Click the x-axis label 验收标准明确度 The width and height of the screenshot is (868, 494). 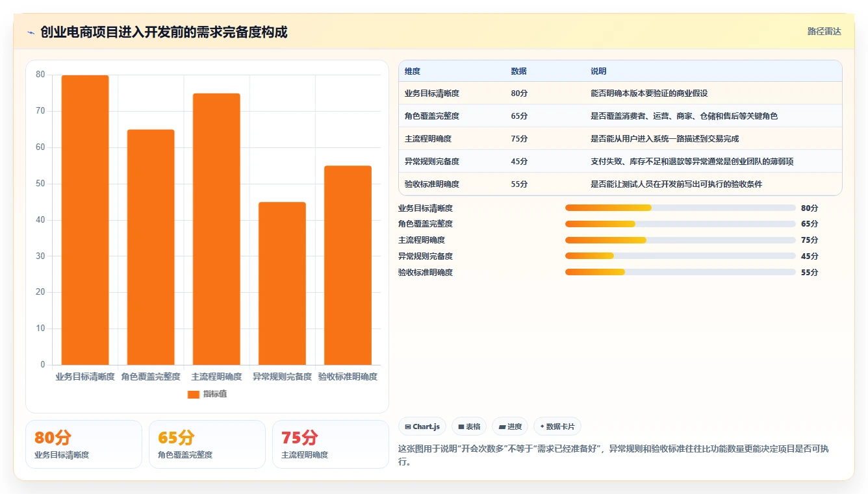348,377
